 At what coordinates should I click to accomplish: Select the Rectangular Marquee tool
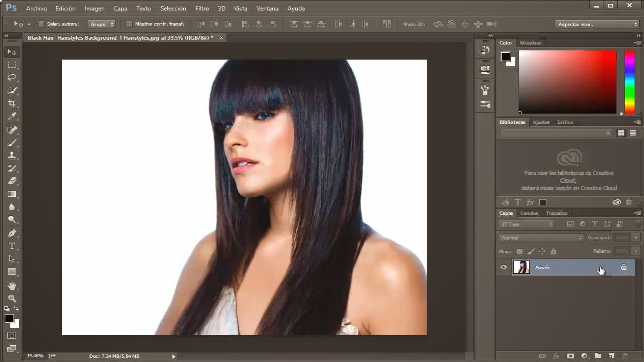point(12,65)
